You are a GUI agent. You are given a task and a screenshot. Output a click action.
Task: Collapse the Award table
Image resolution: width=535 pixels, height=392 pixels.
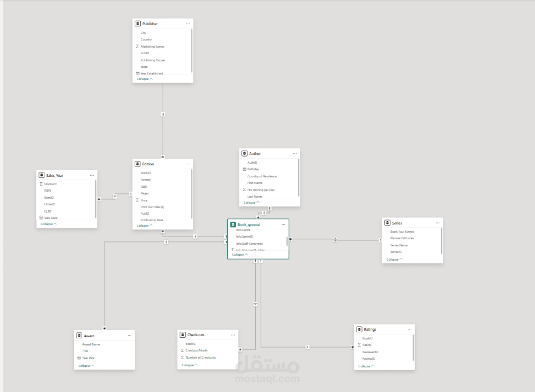87,366
